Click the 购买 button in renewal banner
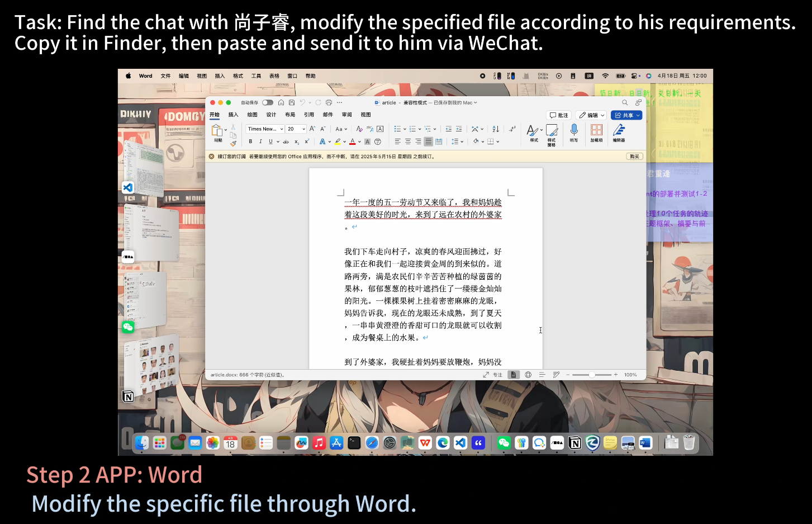 634,157
